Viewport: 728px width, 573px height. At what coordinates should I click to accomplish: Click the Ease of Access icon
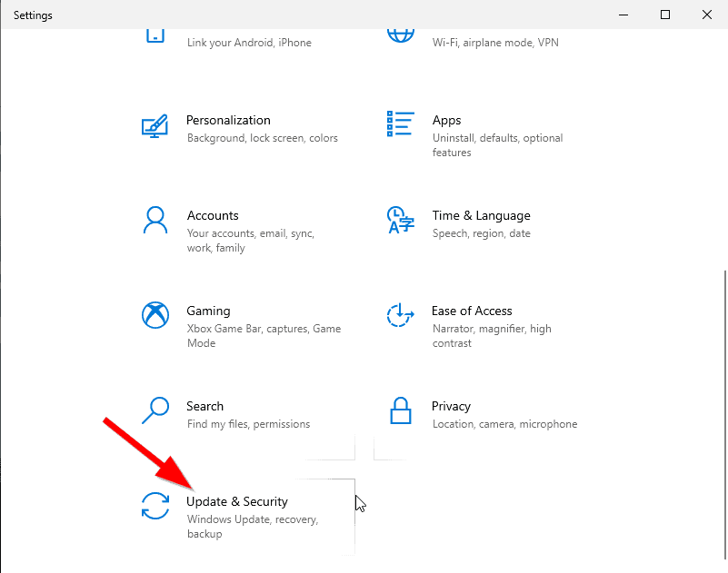point(401,316)
